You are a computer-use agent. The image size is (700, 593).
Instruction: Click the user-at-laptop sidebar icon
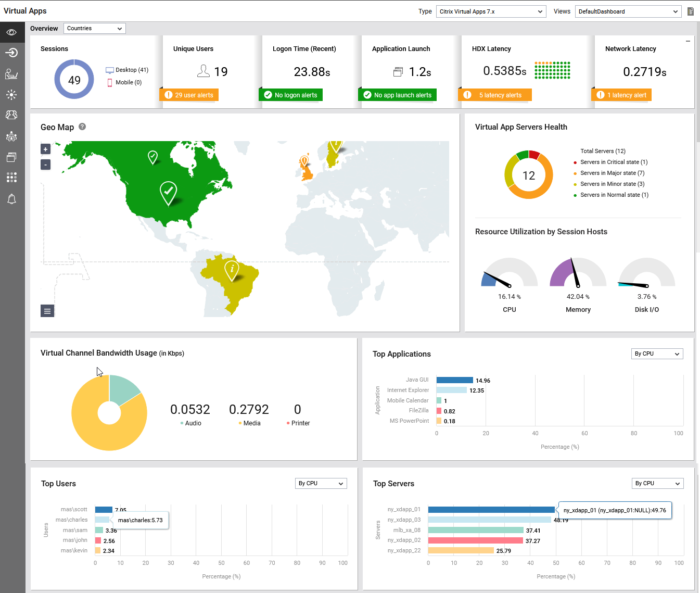(11, 74)
